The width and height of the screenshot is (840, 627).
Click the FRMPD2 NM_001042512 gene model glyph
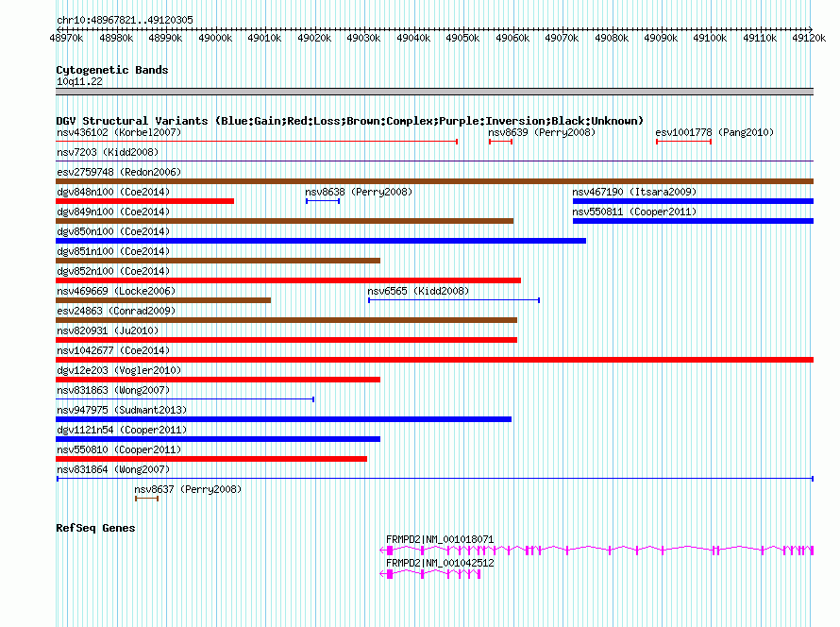pos(430,574)
